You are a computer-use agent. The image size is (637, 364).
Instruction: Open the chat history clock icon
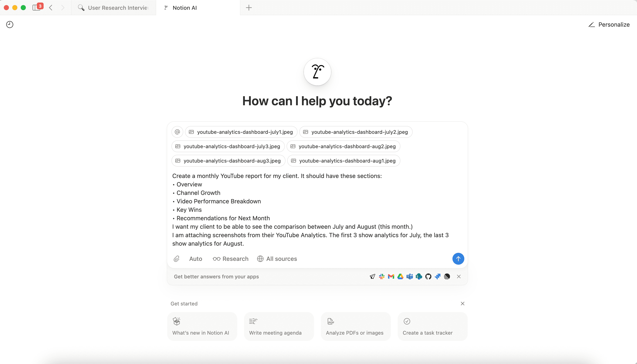[x=10, y=25]
